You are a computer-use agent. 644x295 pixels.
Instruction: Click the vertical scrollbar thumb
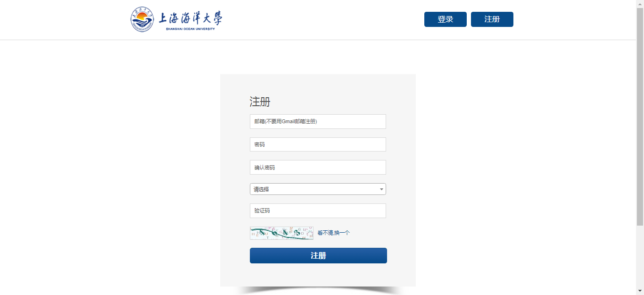pyautogui.click(x=640, y=117)
